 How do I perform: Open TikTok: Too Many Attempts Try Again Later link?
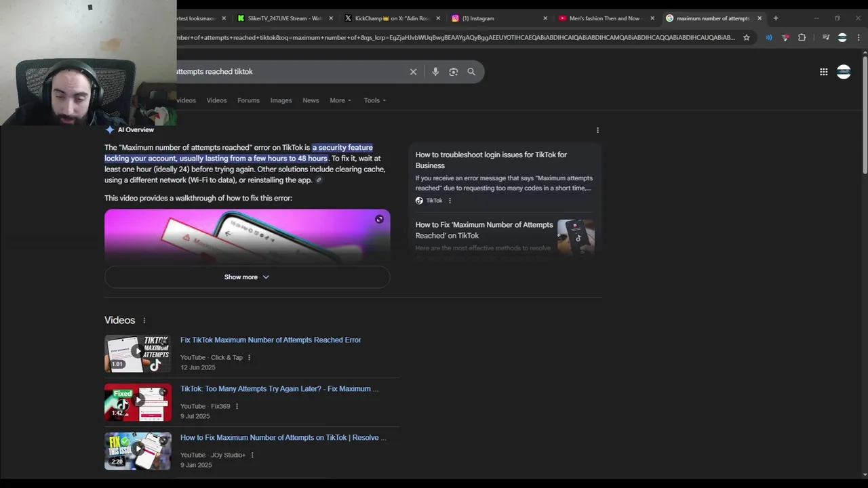[x=279, y=389]
